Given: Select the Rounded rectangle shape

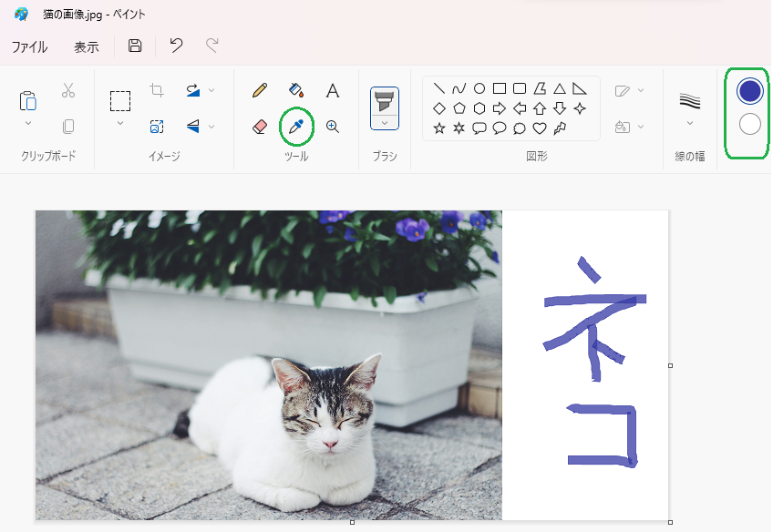Looking at the screenshot, I should click(x=520, y=88).
